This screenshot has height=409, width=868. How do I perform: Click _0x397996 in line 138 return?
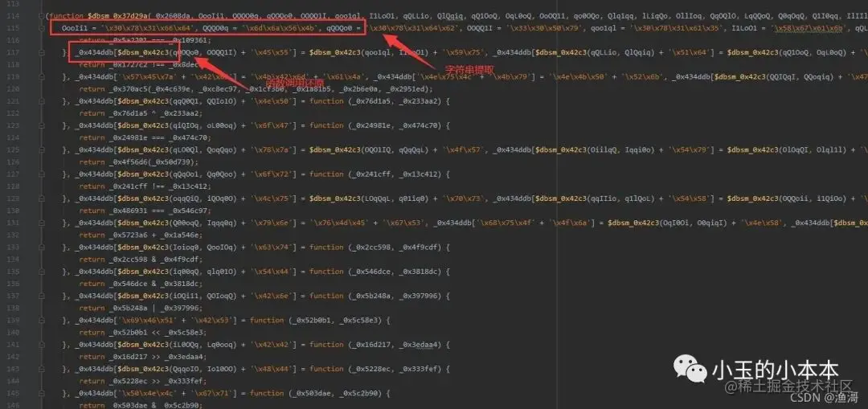pyautogui.click(x=181, y=308)
